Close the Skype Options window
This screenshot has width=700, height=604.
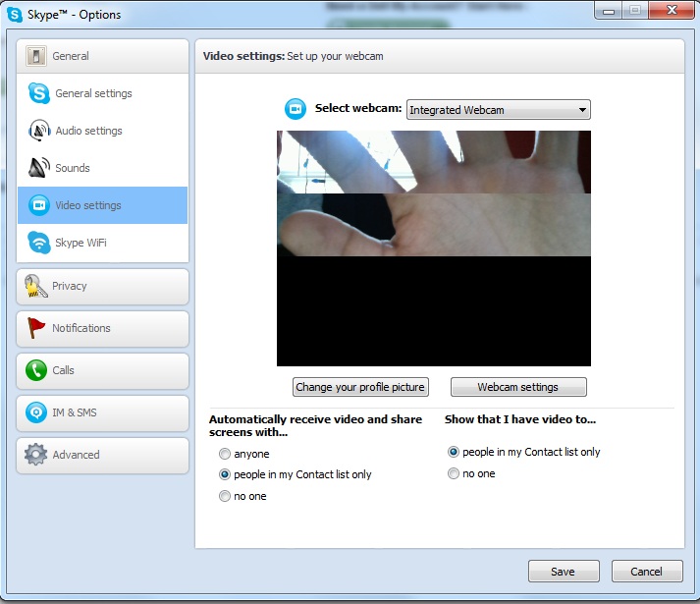click(x=672, y=11)
